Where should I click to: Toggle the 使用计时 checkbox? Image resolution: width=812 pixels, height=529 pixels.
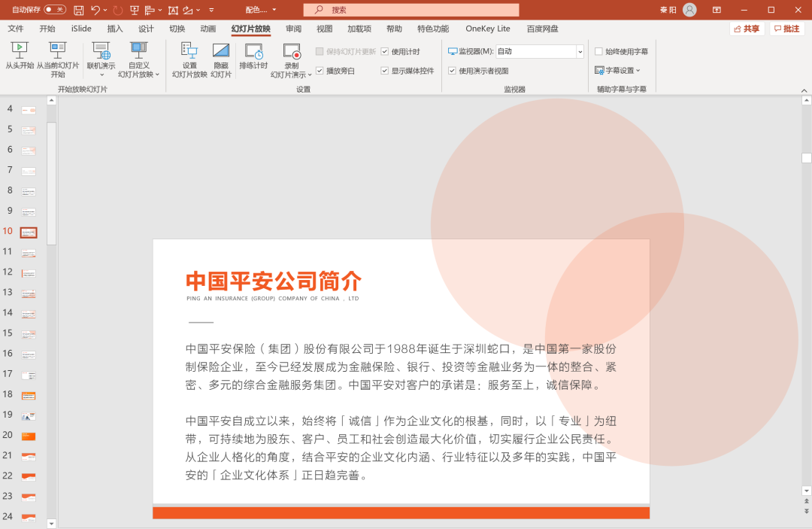(x=385, y=51)
